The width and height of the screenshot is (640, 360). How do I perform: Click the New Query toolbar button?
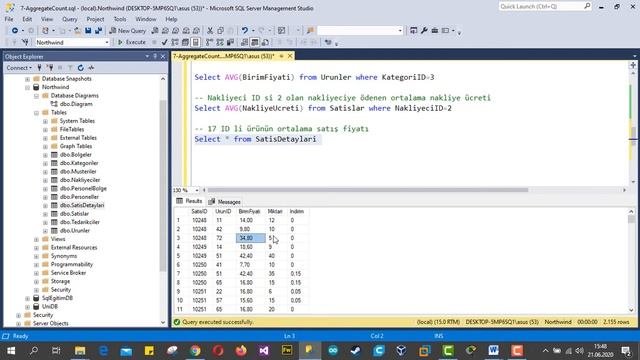tap(128, 31)
